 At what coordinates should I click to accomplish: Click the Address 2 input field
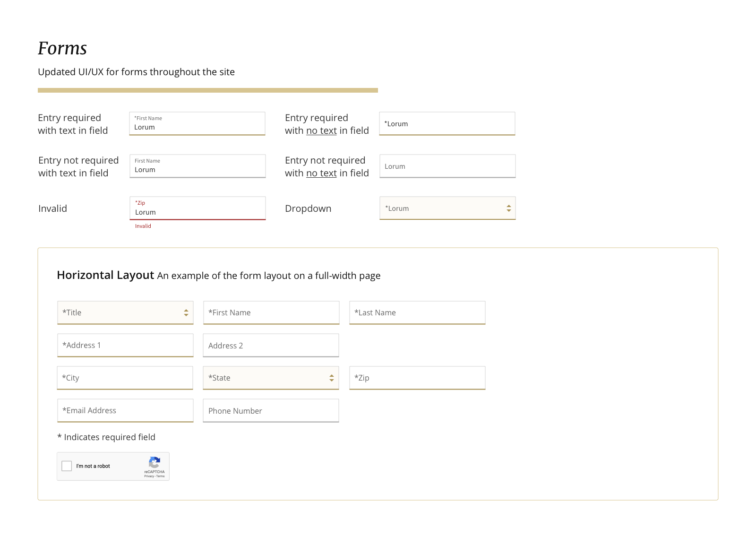pyautogui.click(x=271, y=345)
